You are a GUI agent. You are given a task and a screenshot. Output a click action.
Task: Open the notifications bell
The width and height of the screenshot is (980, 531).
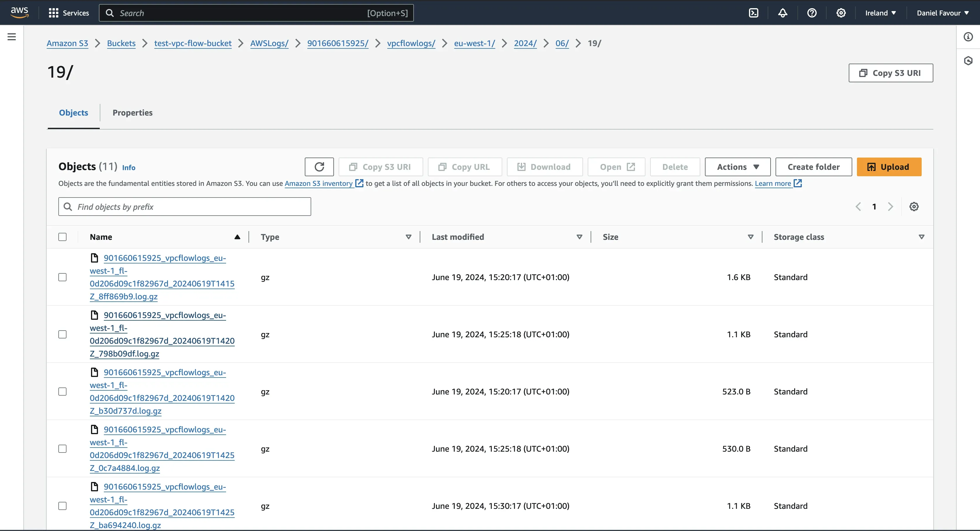(x=783, y=13)
